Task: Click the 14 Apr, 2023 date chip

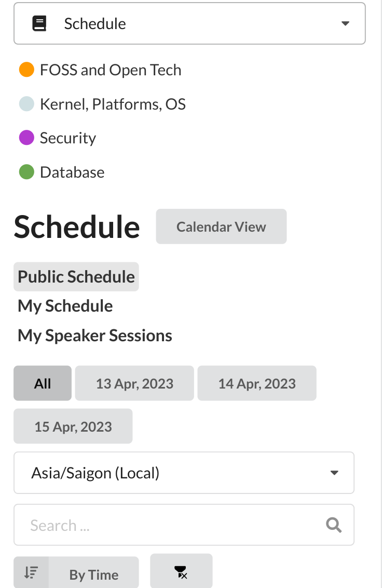Action: point(256,383)
